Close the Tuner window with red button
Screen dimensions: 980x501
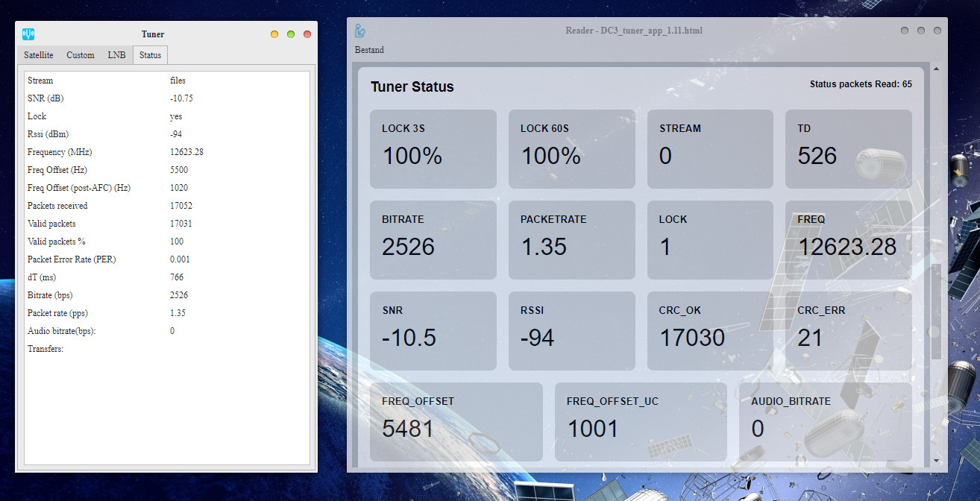307,34
